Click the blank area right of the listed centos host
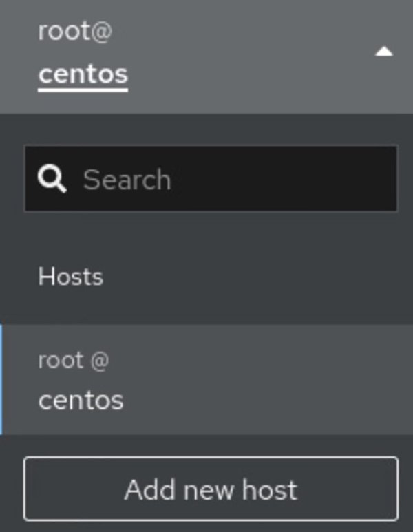The height and width of the screenshot is (532, 413). 275,385
